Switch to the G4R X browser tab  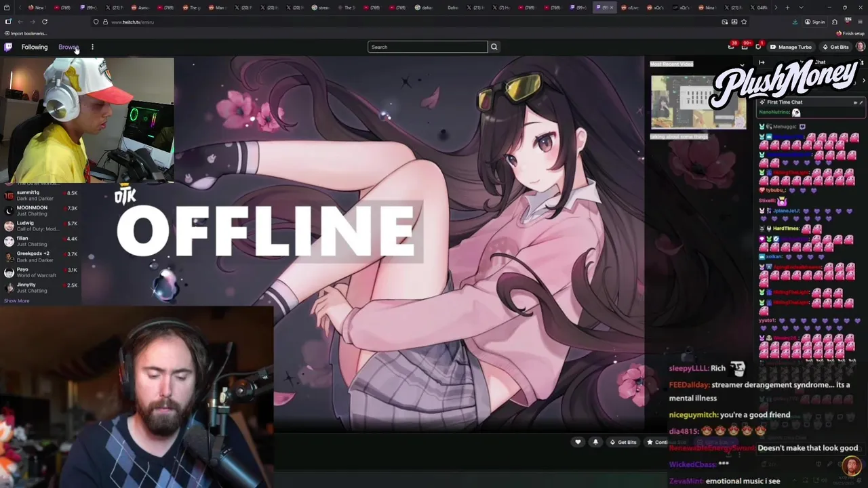(x=759, y=7)
